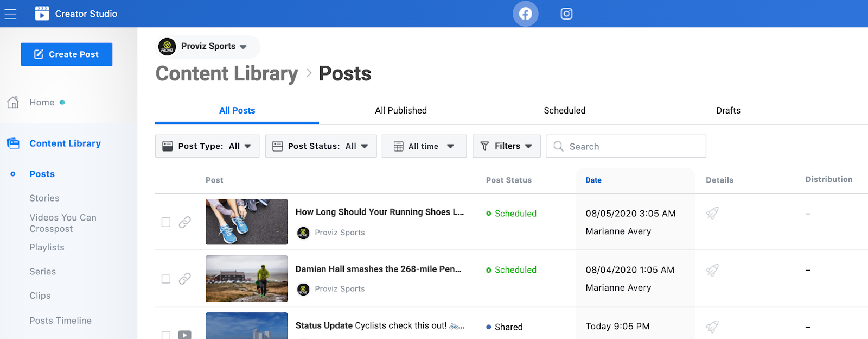Open 'How Long Should Your Running Shoes L...' title
Viewport: 868px width, 339px height.
point(380,212)
